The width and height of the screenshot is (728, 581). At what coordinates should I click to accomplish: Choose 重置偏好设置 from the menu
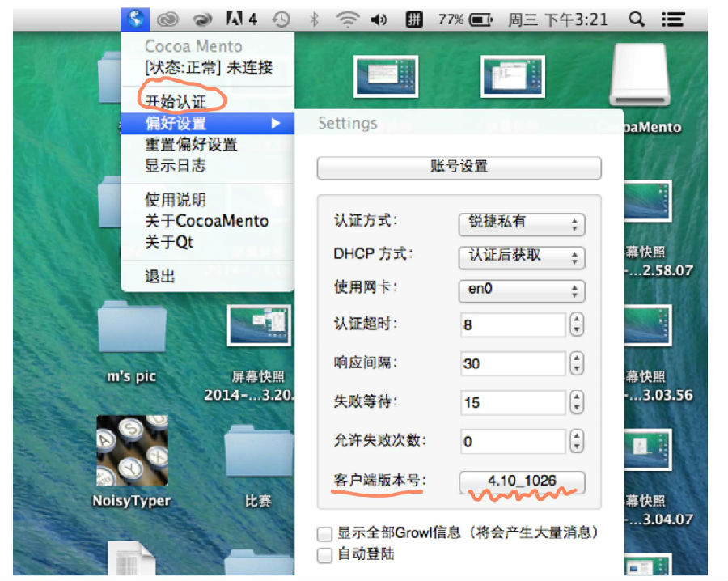(x=191, y=145)
